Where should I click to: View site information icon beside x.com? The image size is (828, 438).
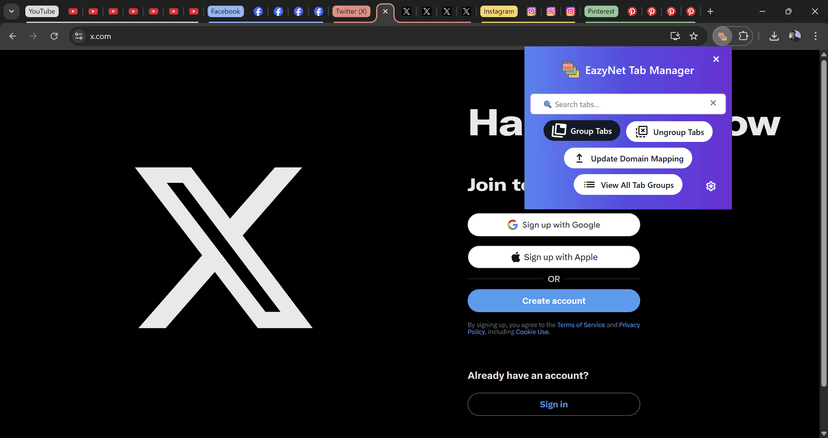tap(79, 36)
